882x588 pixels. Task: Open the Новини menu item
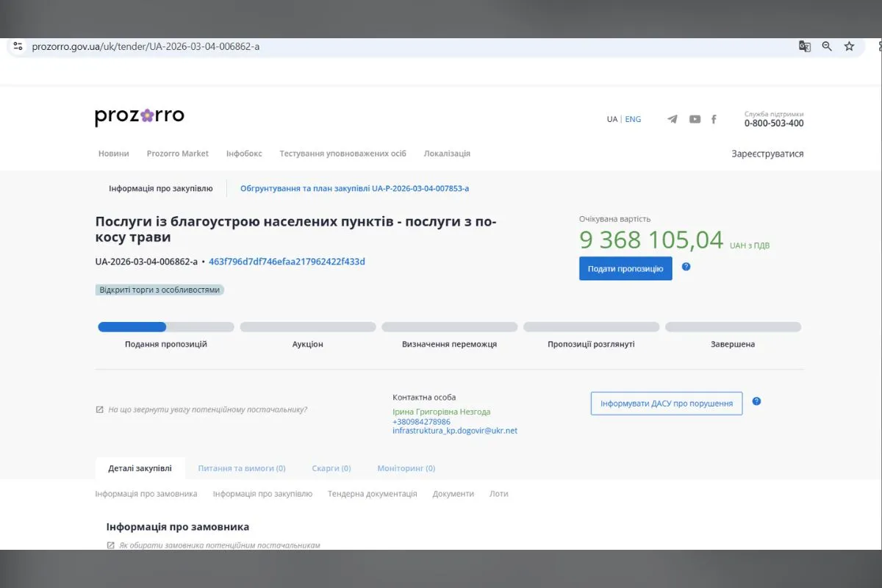(114, 154)
